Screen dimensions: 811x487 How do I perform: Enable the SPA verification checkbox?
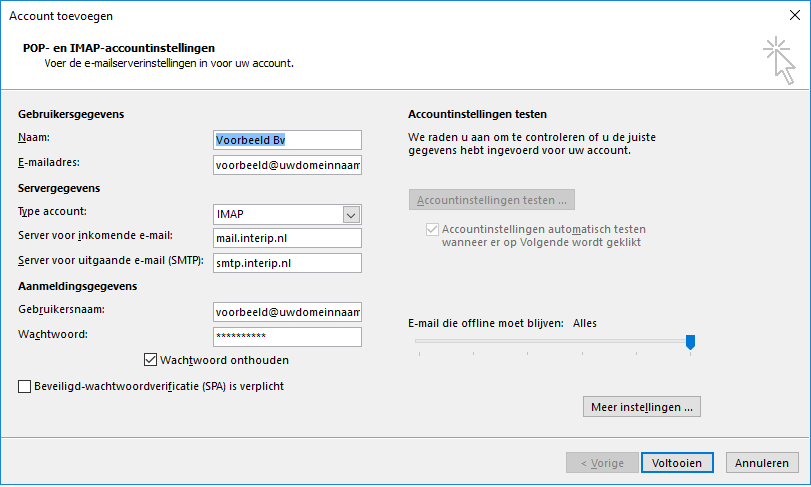coord(24,386)
